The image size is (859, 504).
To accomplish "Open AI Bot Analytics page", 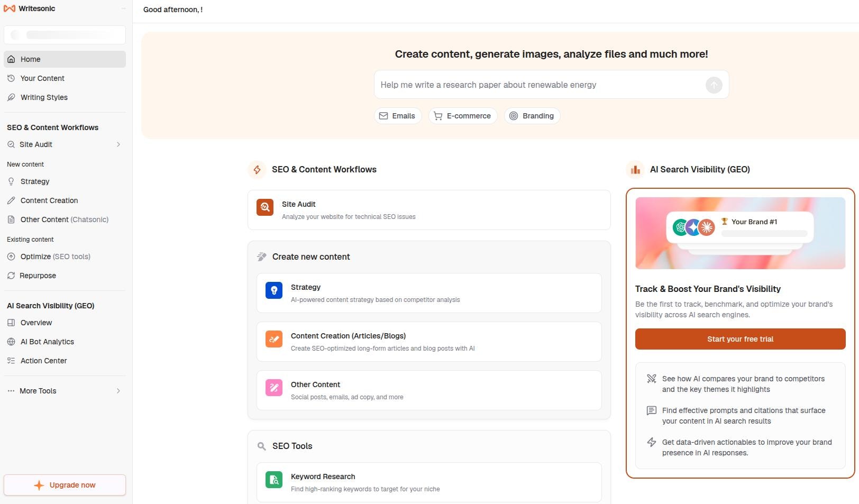I will (65, 342).
